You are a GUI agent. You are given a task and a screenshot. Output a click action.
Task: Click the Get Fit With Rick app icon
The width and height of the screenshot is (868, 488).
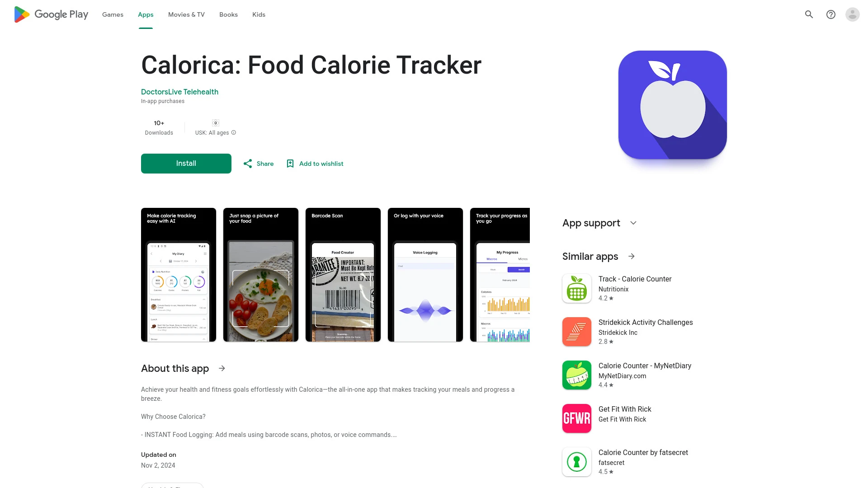576,418
